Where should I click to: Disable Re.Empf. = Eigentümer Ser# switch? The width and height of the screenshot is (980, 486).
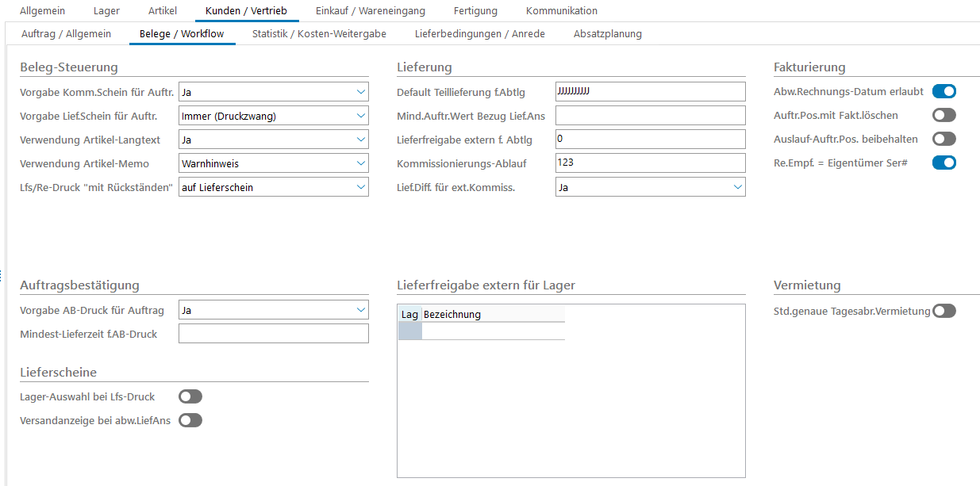[x=943, y=163]
